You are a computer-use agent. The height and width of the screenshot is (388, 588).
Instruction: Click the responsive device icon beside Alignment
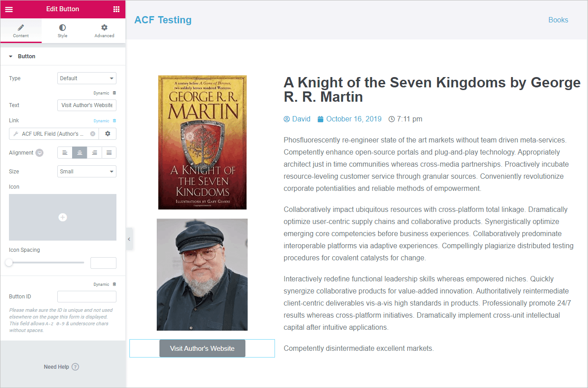pyautogui.click(x=39, y=153)
